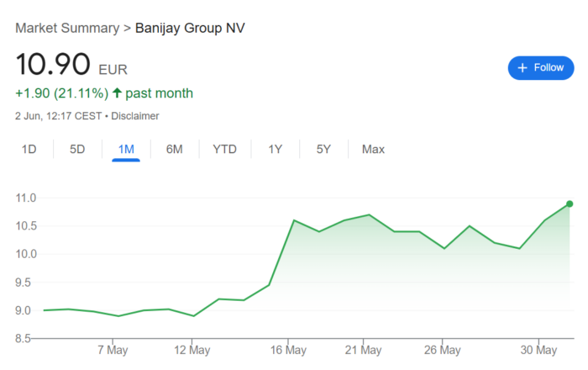Click the green endpoint dot on chart
Screen dimensions: 588x370
570,203
